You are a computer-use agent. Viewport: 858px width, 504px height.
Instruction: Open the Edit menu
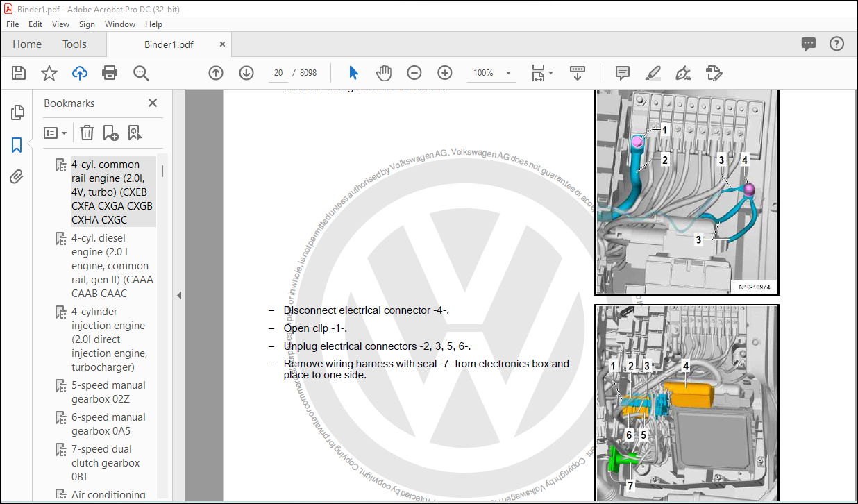pyautogui.click(x=35, y=24)
